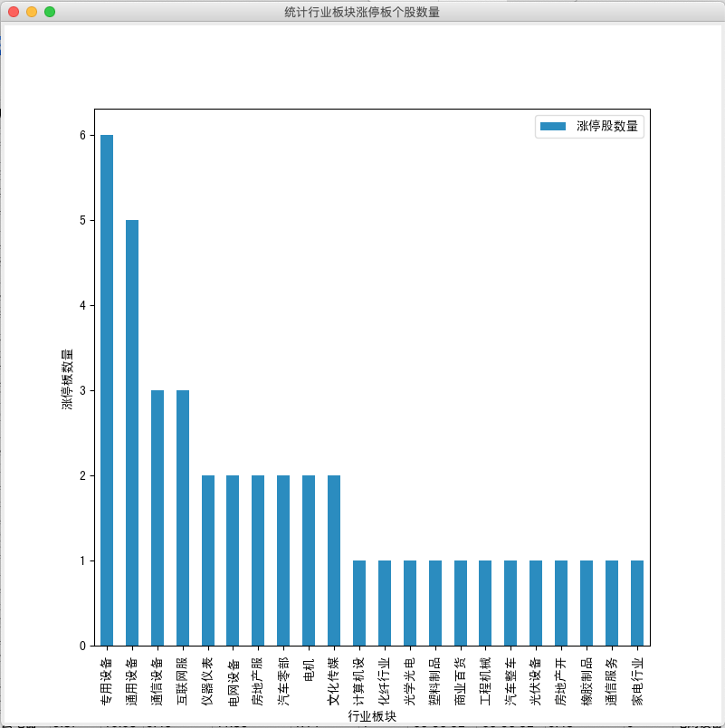Viewport: 725px width, 728px height.
Task: Click the 涨停股数量 legend text
Action: pos(607,127)
